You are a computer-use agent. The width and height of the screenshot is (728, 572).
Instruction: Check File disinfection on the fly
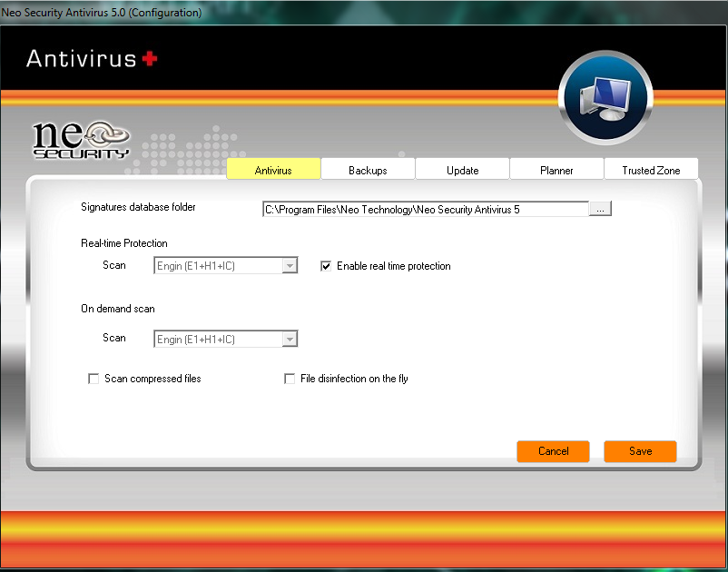(x=290, y=379)
